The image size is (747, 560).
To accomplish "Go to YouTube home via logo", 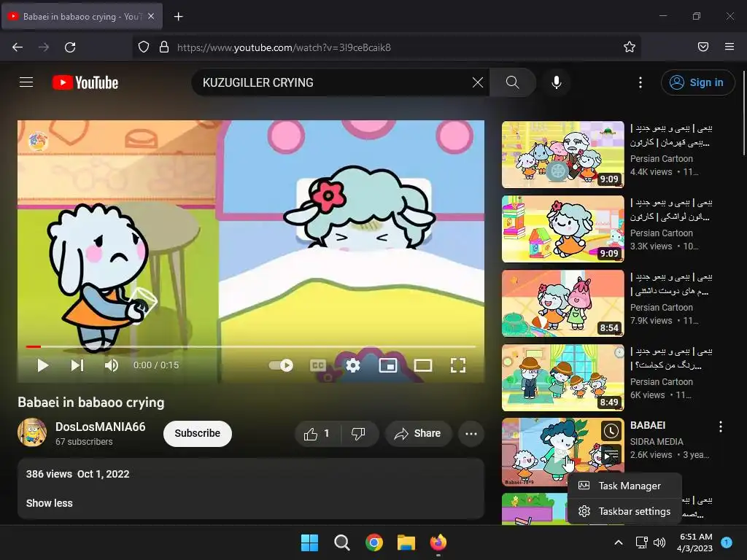I will (85, 82).
